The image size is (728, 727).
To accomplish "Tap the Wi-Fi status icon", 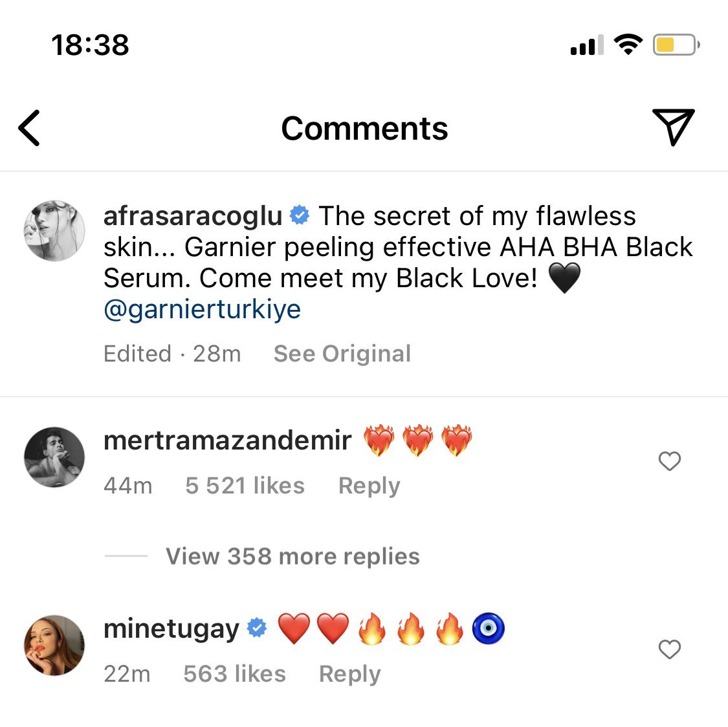I will (627, 45).
